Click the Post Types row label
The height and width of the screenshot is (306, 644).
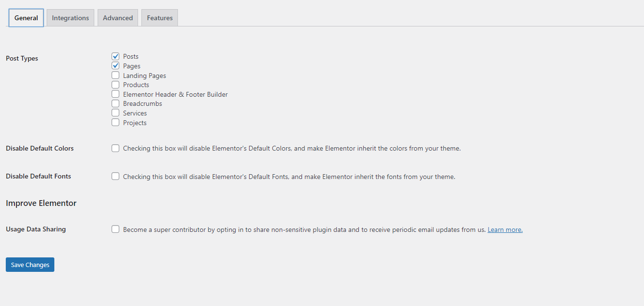22,58
